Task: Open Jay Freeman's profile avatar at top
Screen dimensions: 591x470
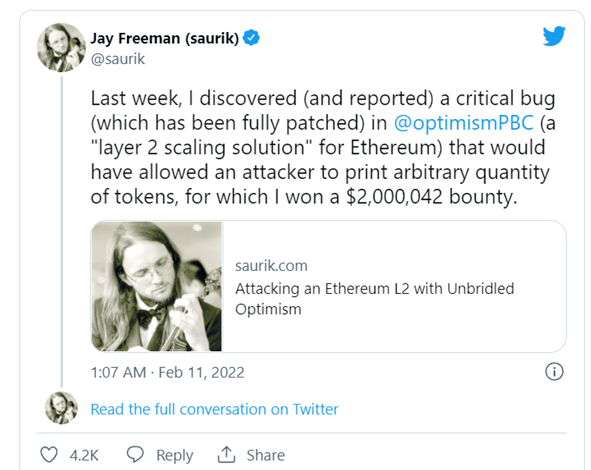Action: [x=61, y=47]
